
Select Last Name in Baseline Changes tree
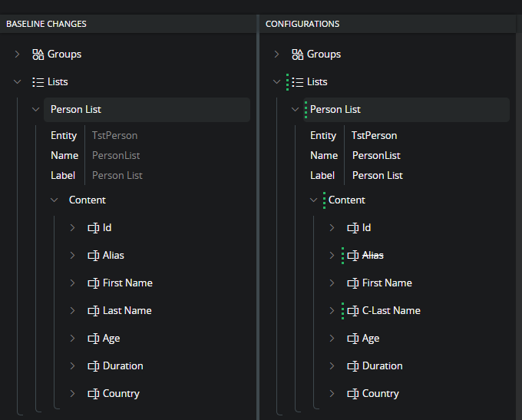127,311
